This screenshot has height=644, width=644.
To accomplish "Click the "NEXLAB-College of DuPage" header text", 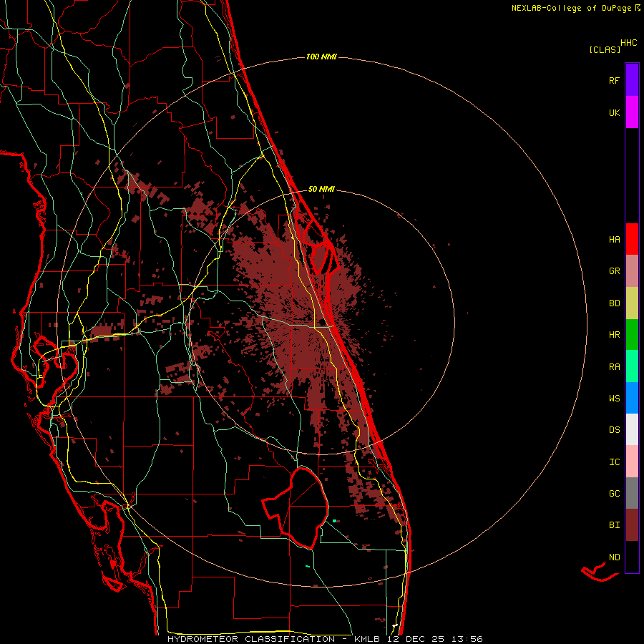I will [x=571, y=8].
